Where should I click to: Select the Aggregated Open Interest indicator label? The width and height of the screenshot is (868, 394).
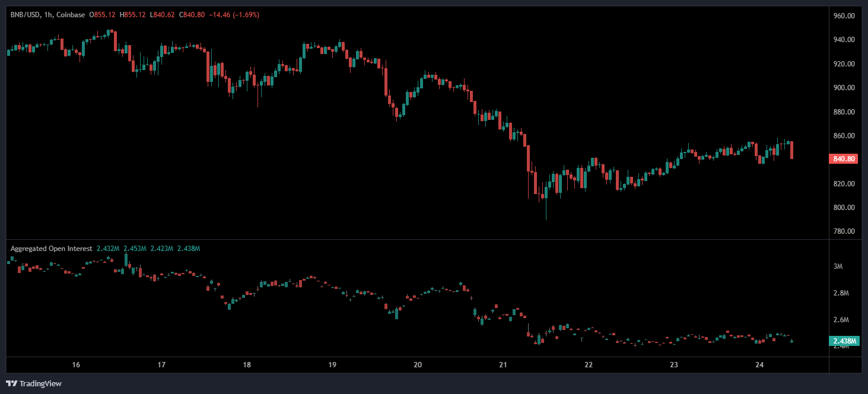[51, 249]
